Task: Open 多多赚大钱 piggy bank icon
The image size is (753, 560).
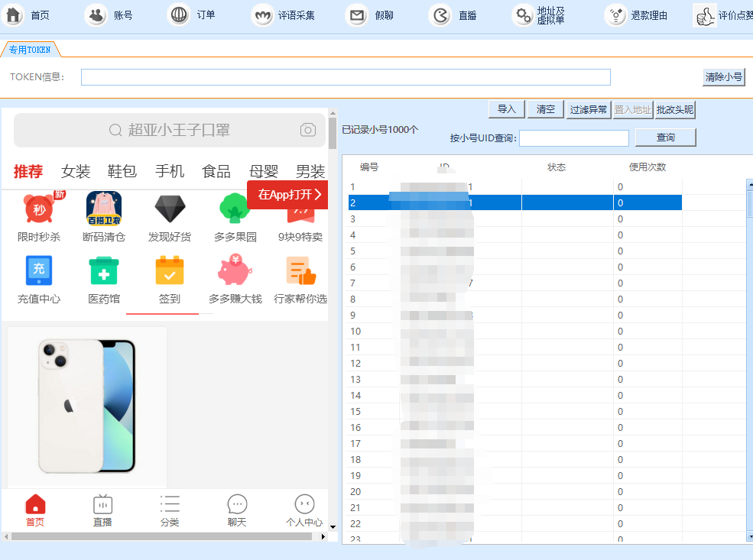Action: coord(235,270)
